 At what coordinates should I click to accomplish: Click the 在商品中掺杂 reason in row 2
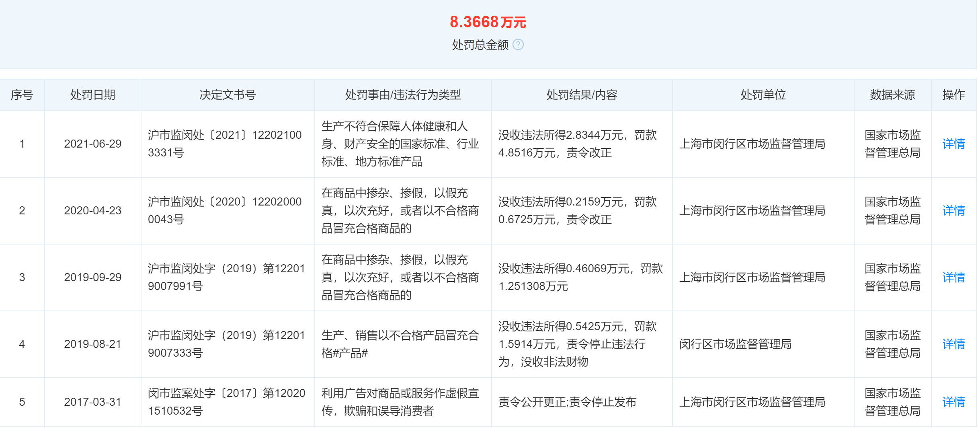coord(400,210)
